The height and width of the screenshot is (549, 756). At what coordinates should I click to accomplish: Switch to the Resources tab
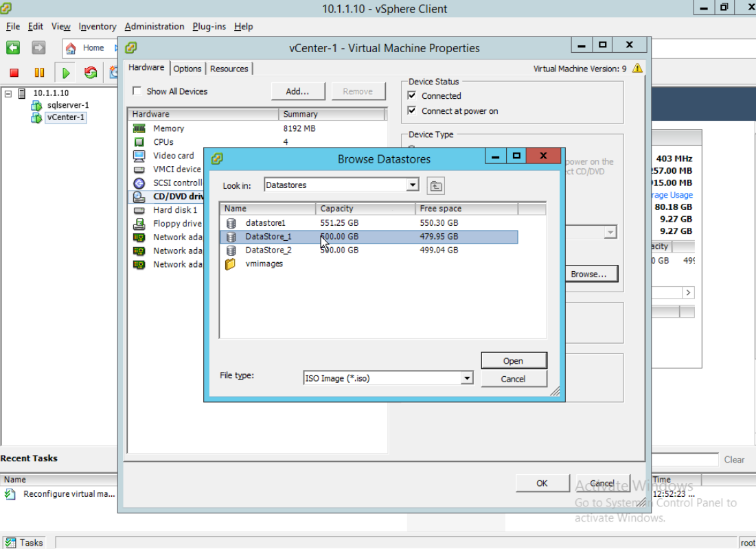(x=229, y=69)
